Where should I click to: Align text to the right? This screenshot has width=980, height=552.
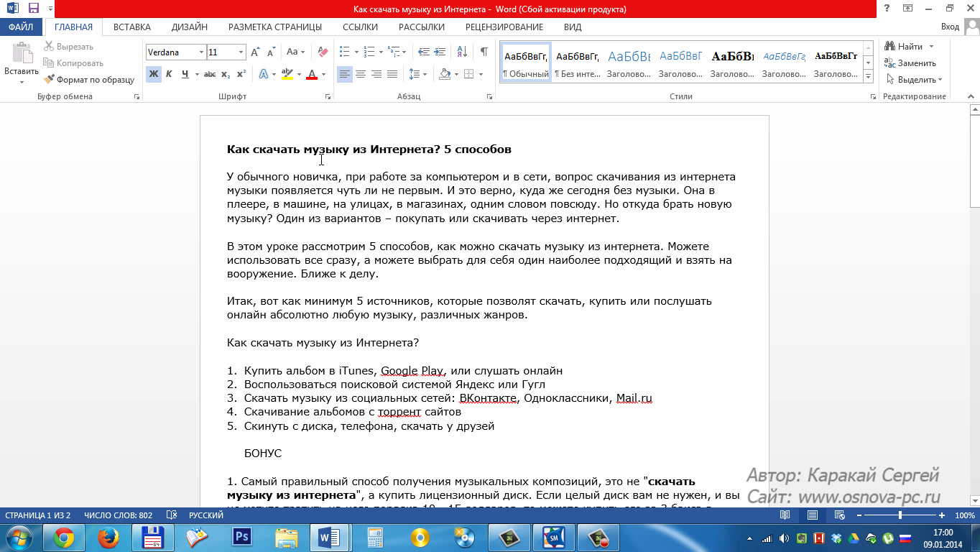tap(376, 74)
